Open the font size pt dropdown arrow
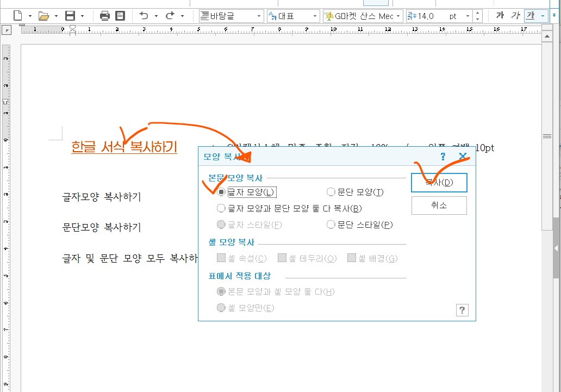Screen dimensions: 561x392 click(467, 16)
